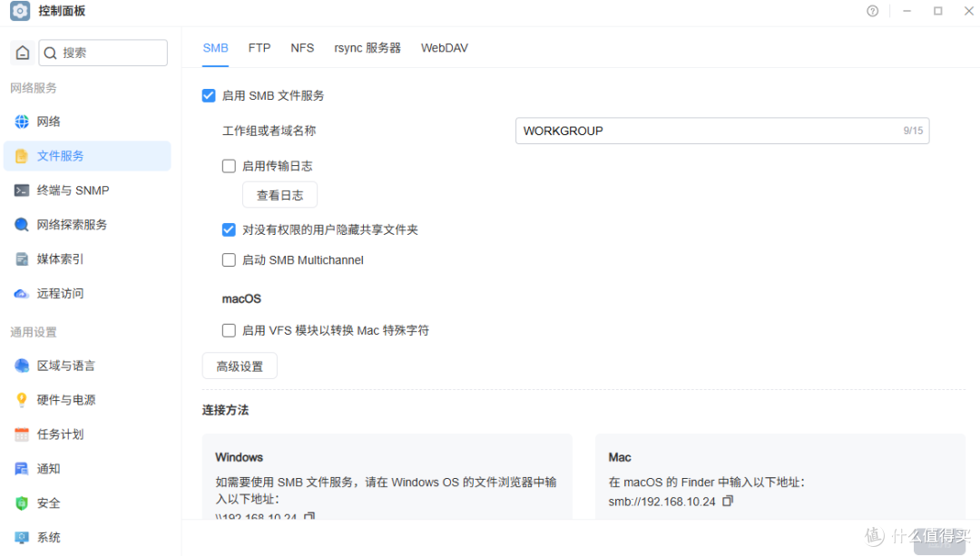Click the 工作组或者域名称 label
980x556 pixels.
click(269, 131)
